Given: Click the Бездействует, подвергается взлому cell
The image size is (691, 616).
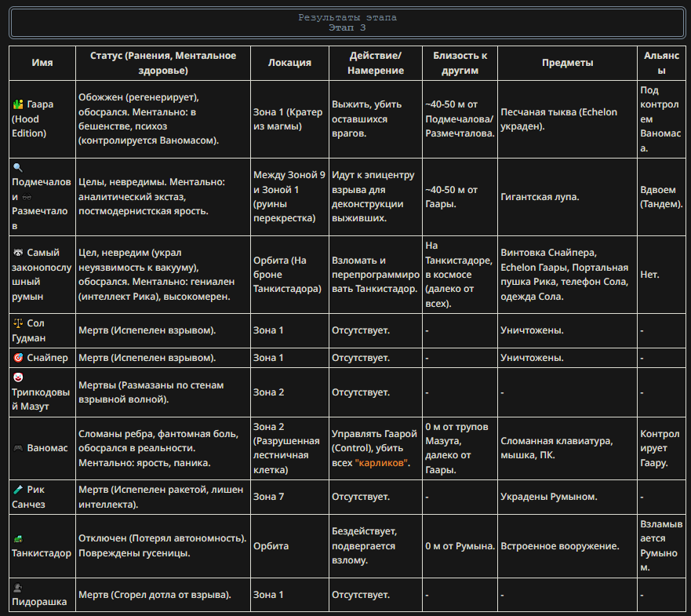Looking at the screenshot, I should point(376,546).
